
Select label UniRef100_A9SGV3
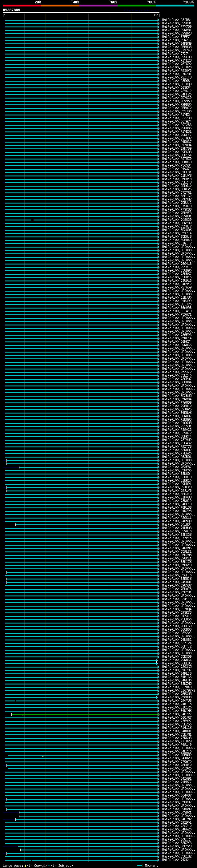click(x=176, y=71)
